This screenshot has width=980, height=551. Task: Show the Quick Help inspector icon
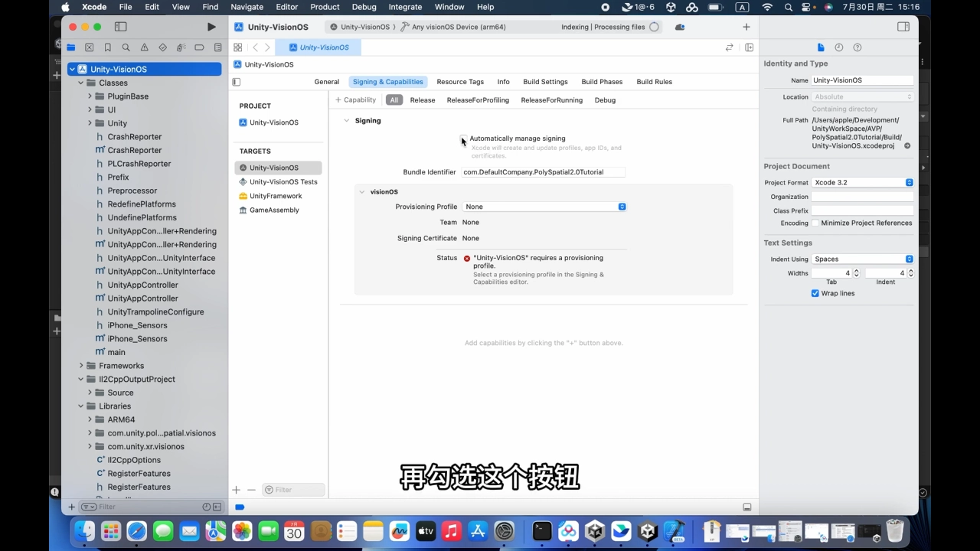point(857,47)
